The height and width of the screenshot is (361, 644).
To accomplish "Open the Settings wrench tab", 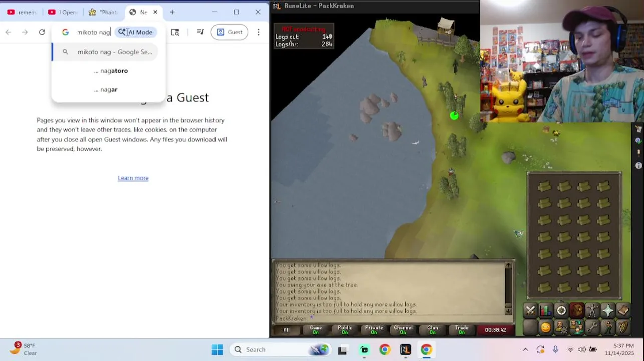I will [592, 328].
